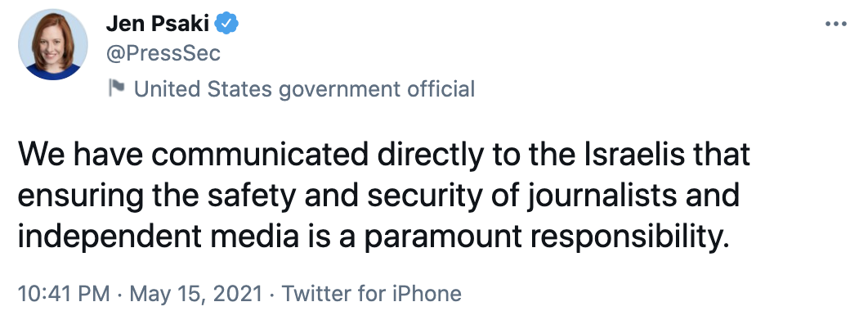Click the United States government official label
The width and height of the screenshot is (868, 329).
coord(304,88)
